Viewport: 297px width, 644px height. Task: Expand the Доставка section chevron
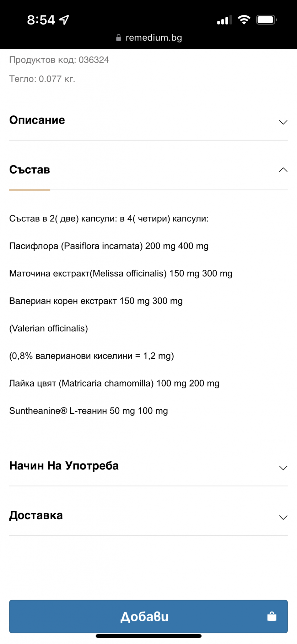[x=283, y=517]
